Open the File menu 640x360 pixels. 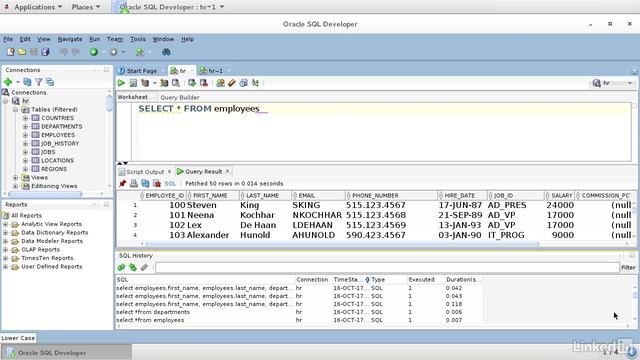tap(8, 39)
